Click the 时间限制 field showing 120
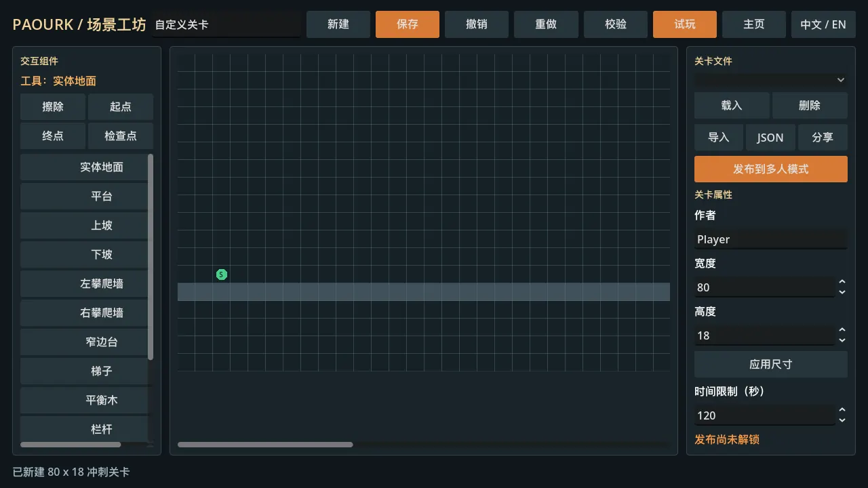 (x=764, y=415)
